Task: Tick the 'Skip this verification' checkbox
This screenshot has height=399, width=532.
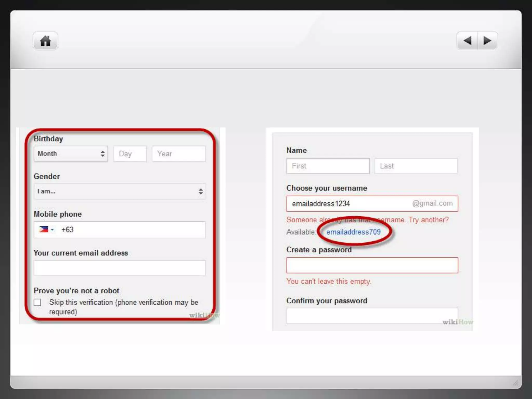Action: 37,302
